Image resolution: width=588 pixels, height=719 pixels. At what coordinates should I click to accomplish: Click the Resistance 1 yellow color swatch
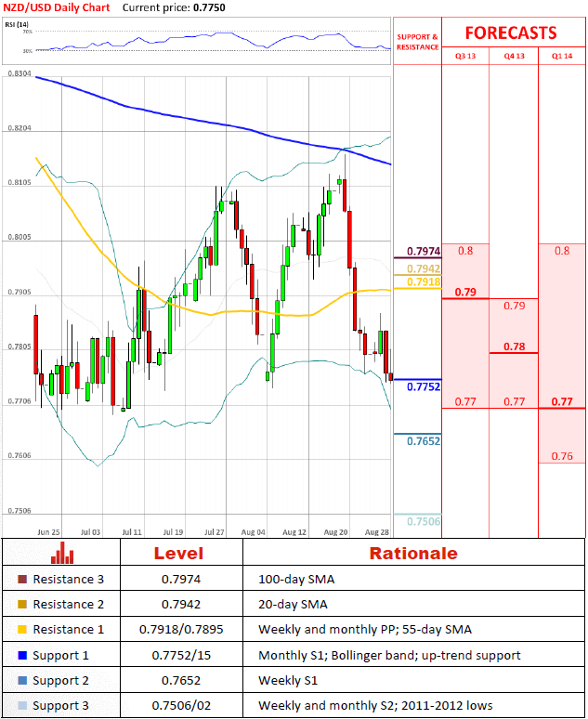pos(22,630)
